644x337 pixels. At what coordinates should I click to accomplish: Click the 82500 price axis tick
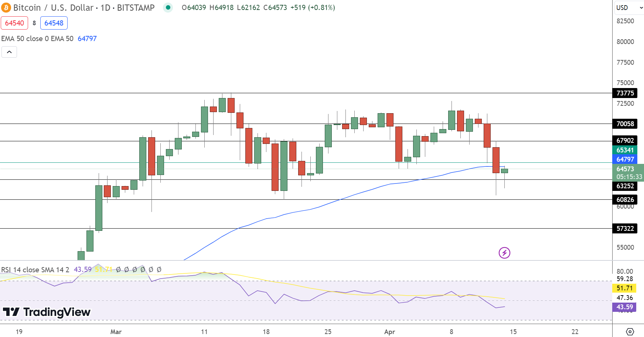[625, 21]
